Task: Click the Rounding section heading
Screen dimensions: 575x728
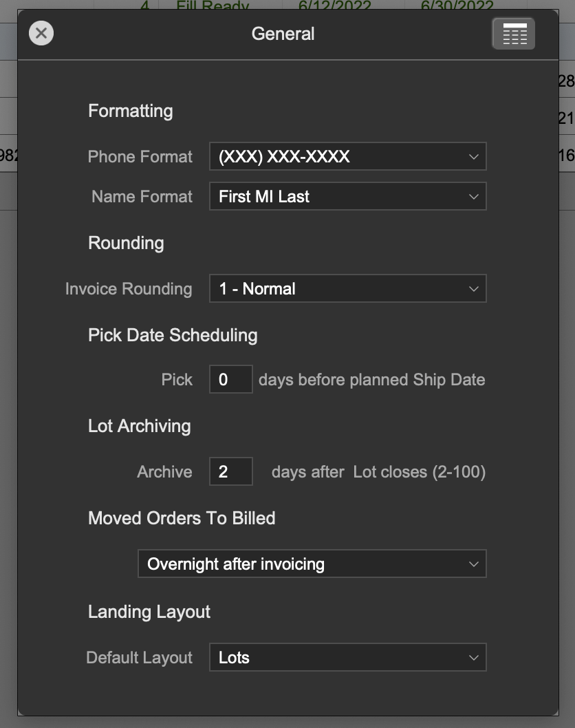Action: point(126,244)
